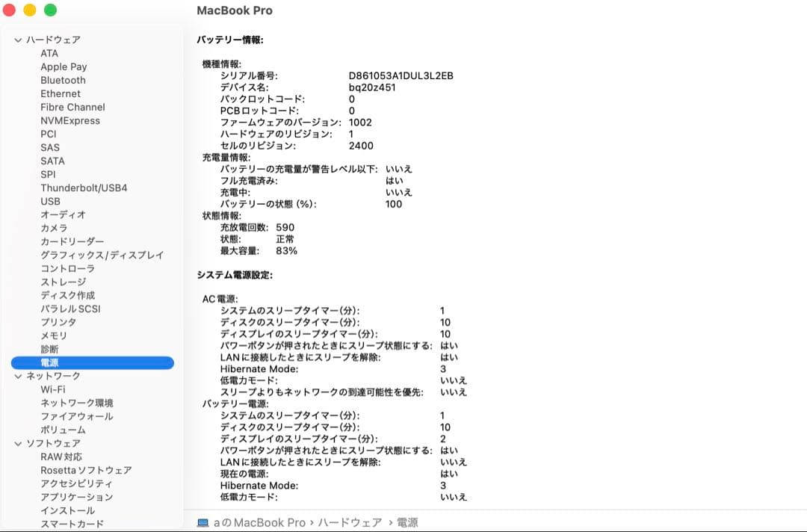The width and height of the screenshot is (807, 532).
Task: Collapse the ハードウェア section
Action: (16, 40)
